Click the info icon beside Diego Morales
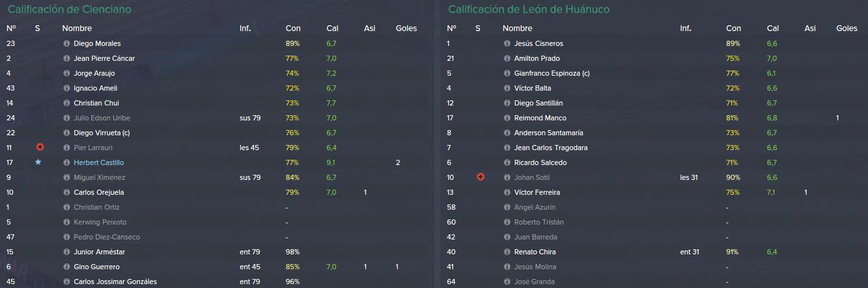This screenshot has height=288, width=868. coord(66,43)
